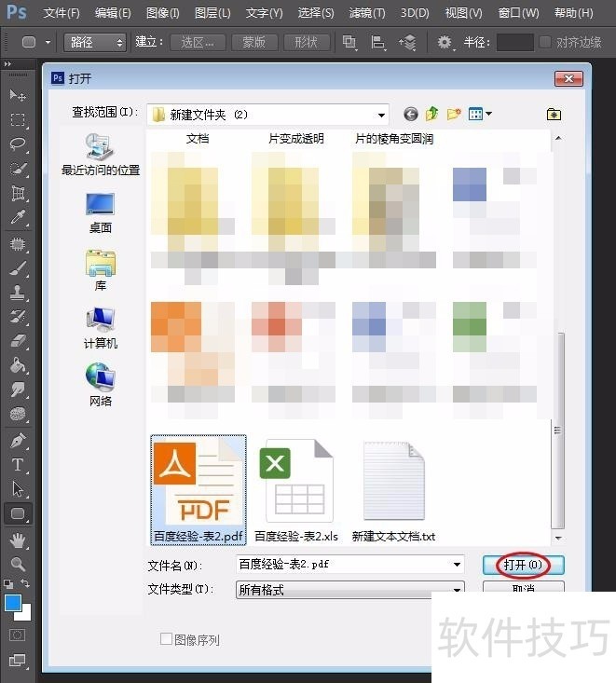This screenshot has width=616, height=683.
Task: Select the Eyedropper tool
Action: pyautogui.click(x=18, y=217)
